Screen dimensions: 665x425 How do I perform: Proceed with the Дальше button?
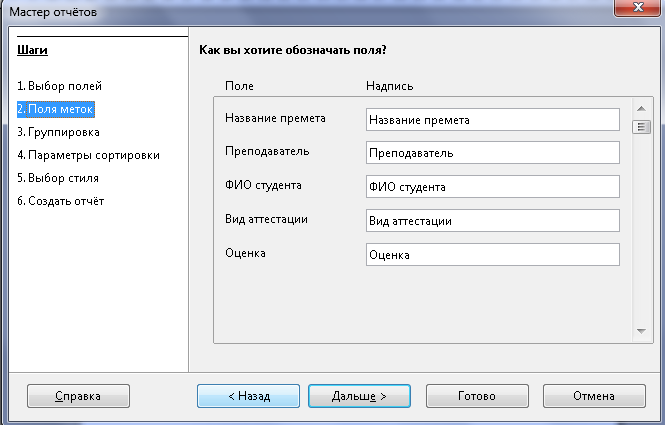coord(359,396)
